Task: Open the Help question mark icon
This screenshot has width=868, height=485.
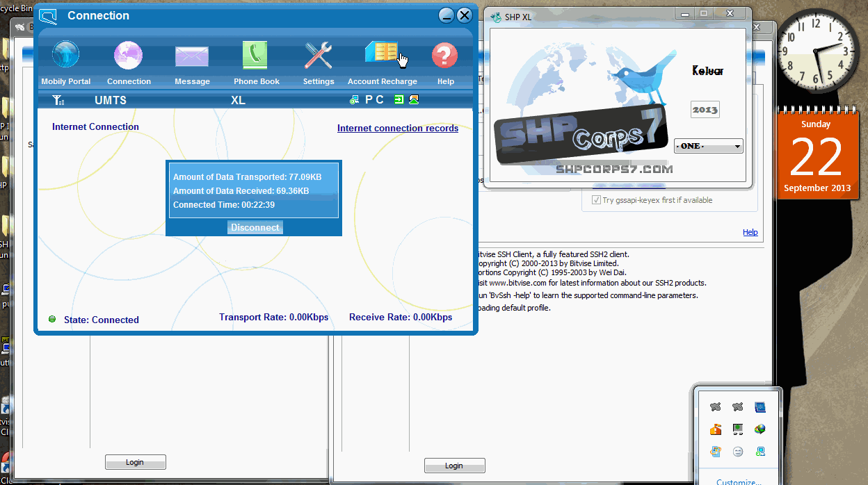Action: pyautogui.click(x=445, y=55)
